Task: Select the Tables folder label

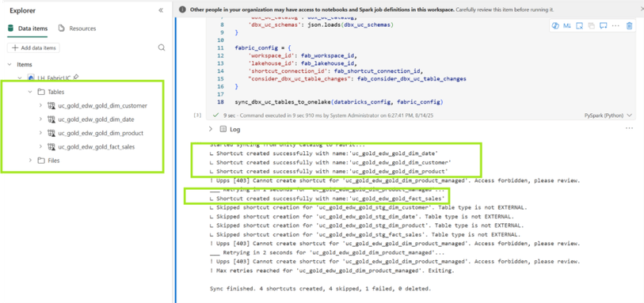Action: click(x=56, y=92)
